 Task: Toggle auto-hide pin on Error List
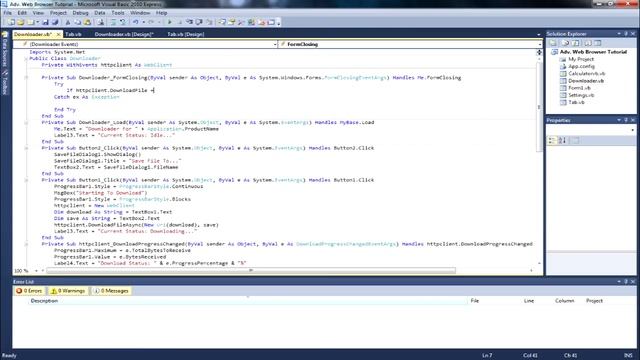coord(626,282)
